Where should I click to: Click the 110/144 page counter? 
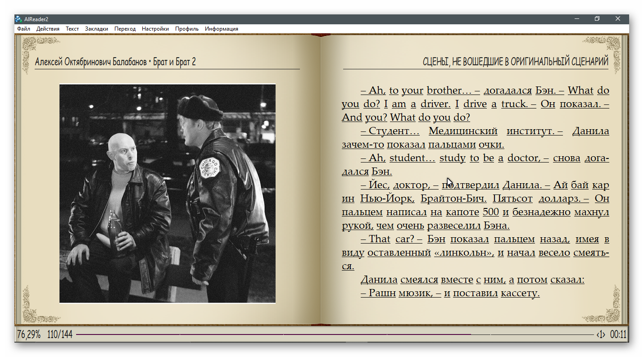(59, 334)
